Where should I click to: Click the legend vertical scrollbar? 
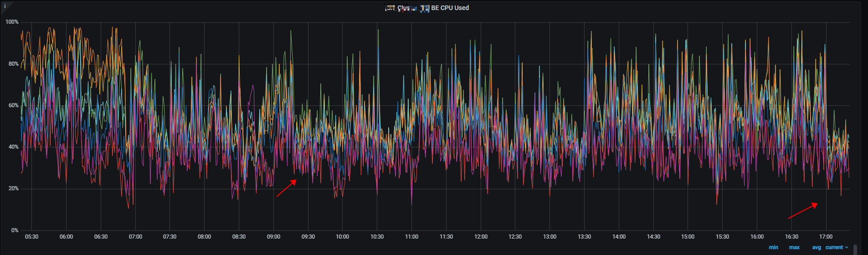pos(855,249)
